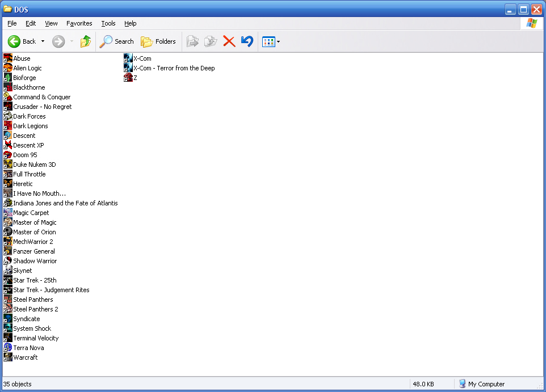Open the Forward history dropdown arrow

coord(72,41)
